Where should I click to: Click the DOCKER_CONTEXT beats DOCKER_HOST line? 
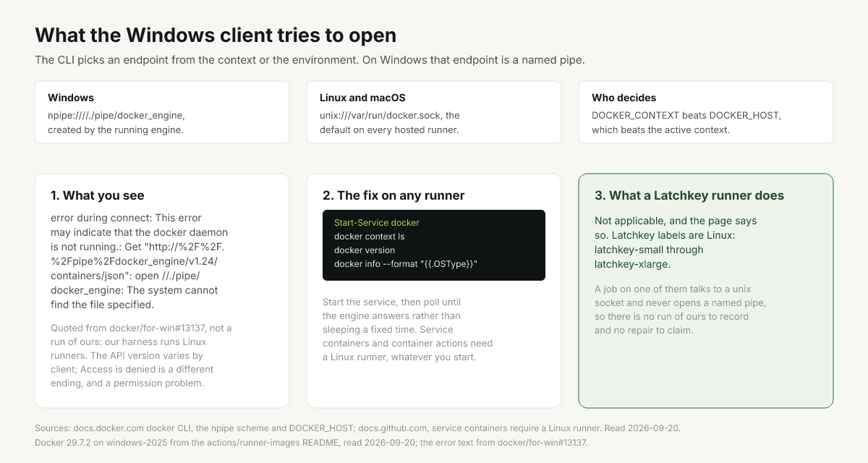pyautogui.click(x=686, y=115)
